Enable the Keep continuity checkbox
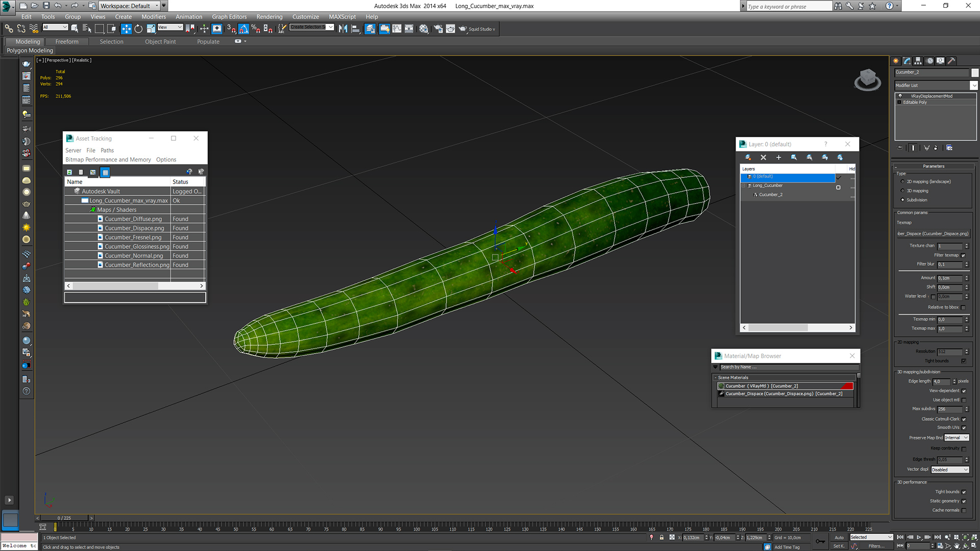 click(x=964, y=448)
